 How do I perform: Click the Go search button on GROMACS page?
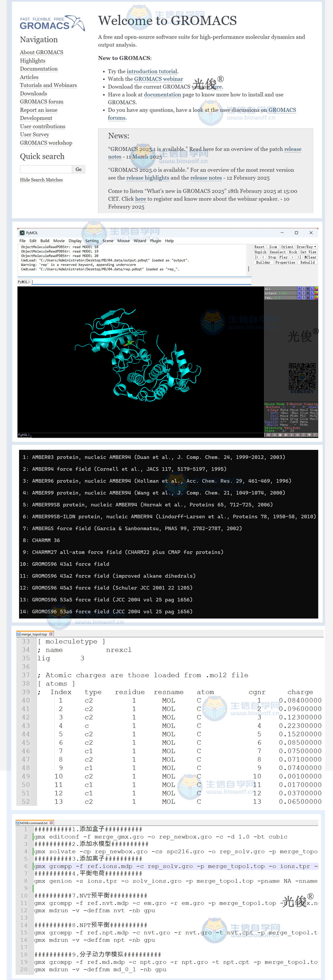pyautogui.click(x=78, y=169)
